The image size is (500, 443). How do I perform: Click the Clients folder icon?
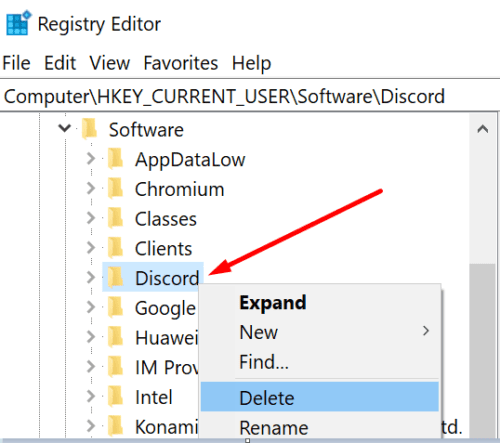116,248
